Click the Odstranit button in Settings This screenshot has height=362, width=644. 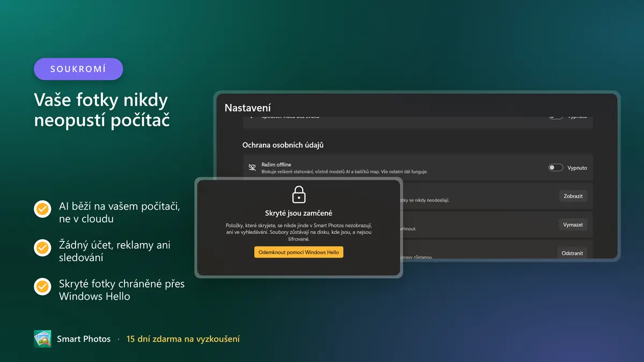(572, 253)
